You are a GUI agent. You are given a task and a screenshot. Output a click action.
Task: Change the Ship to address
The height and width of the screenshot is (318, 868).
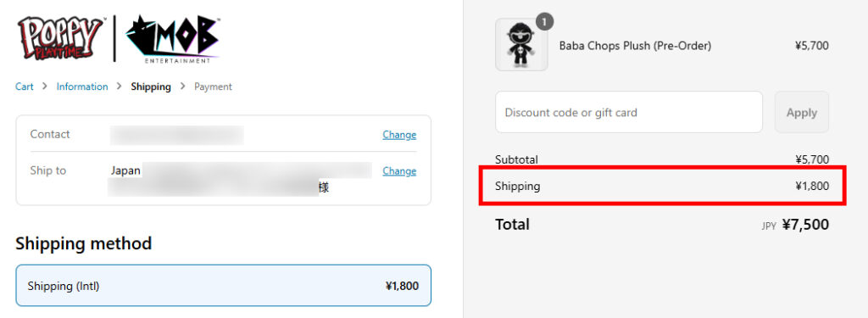[399, 171]
